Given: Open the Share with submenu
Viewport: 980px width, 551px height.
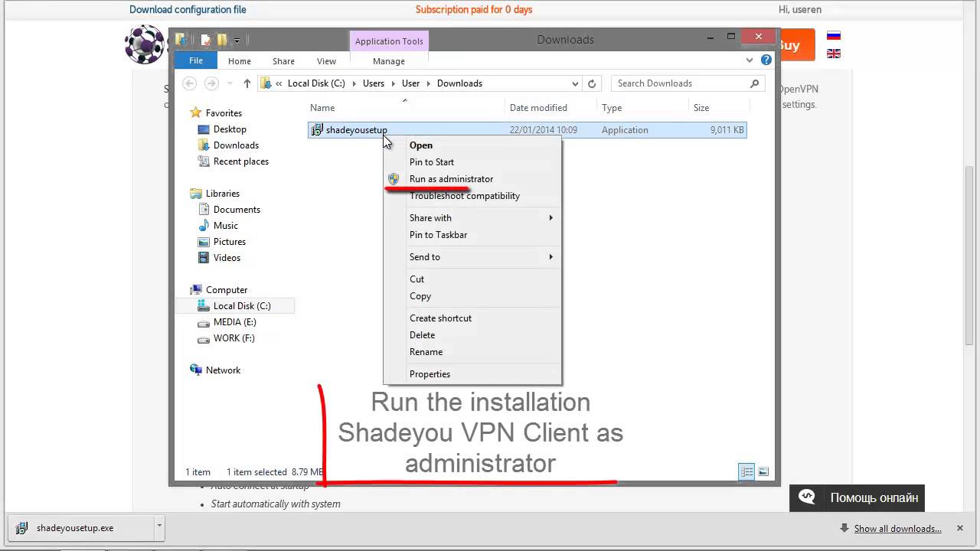Looking at the screenshot, I should (472, 218).
